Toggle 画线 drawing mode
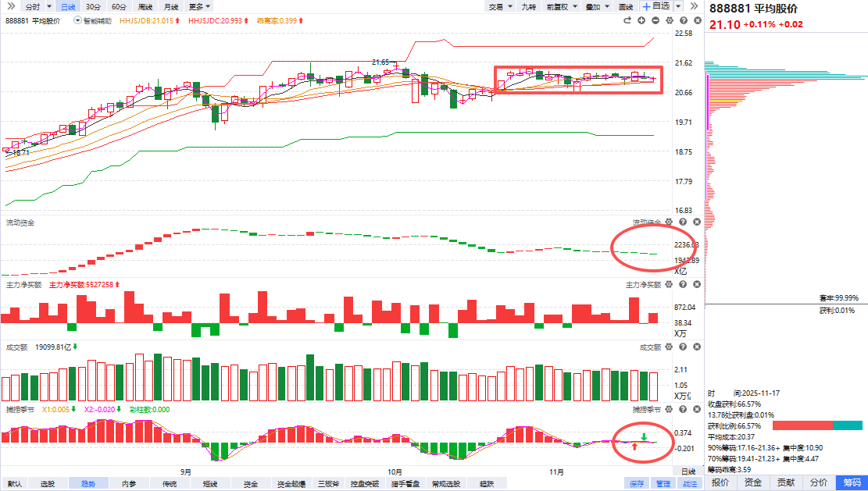Image resolution: width=868 pixels, height=491 pixels. 625,6
